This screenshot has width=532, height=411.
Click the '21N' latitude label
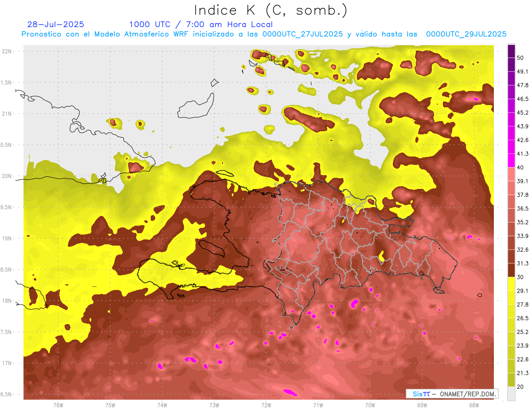7,114
